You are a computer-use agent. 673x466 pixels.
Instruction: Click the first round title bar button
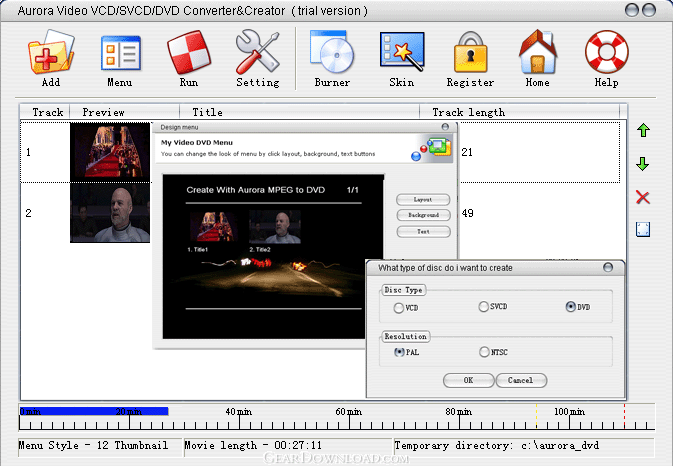coord(632,9)
